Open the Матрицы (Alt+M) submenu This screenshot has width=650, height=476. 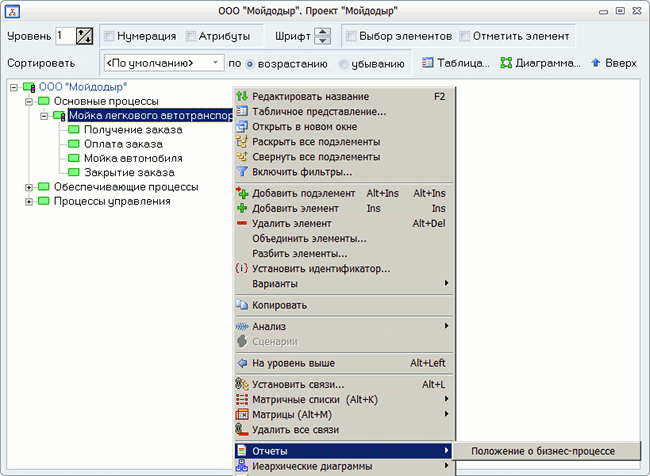click(x=344, y=414)
